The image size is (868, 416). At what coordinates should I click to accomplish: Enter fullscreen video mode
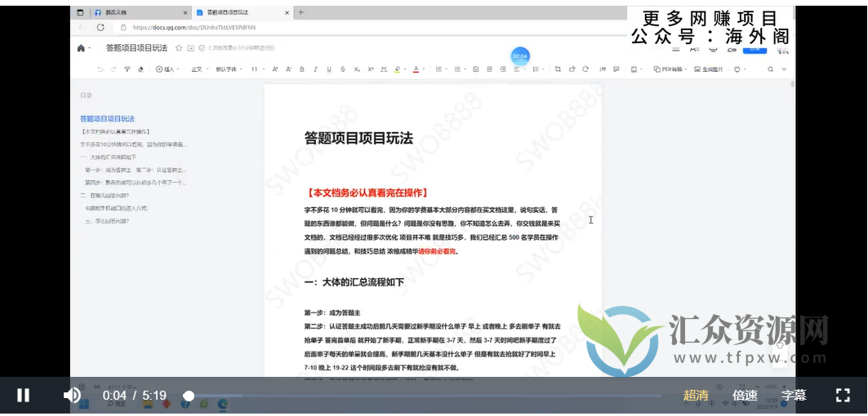click(x=843, y=395)
